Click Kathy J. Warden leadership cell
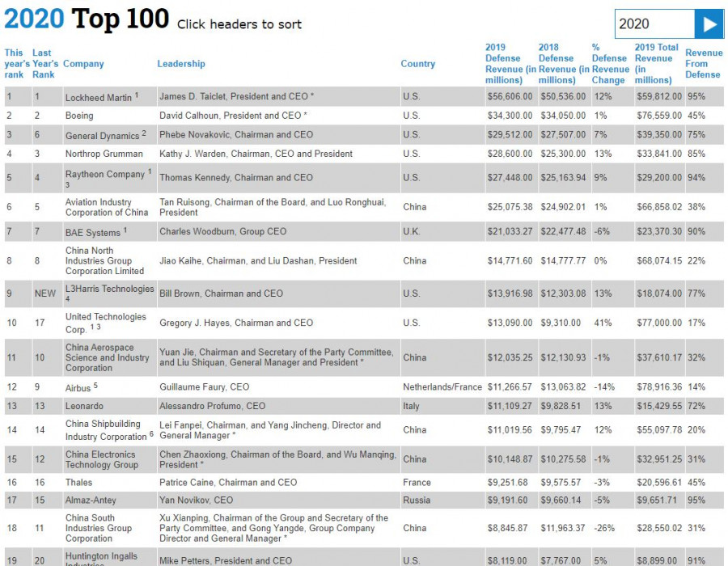The image size is (728, 566). [x=278, y=154]
